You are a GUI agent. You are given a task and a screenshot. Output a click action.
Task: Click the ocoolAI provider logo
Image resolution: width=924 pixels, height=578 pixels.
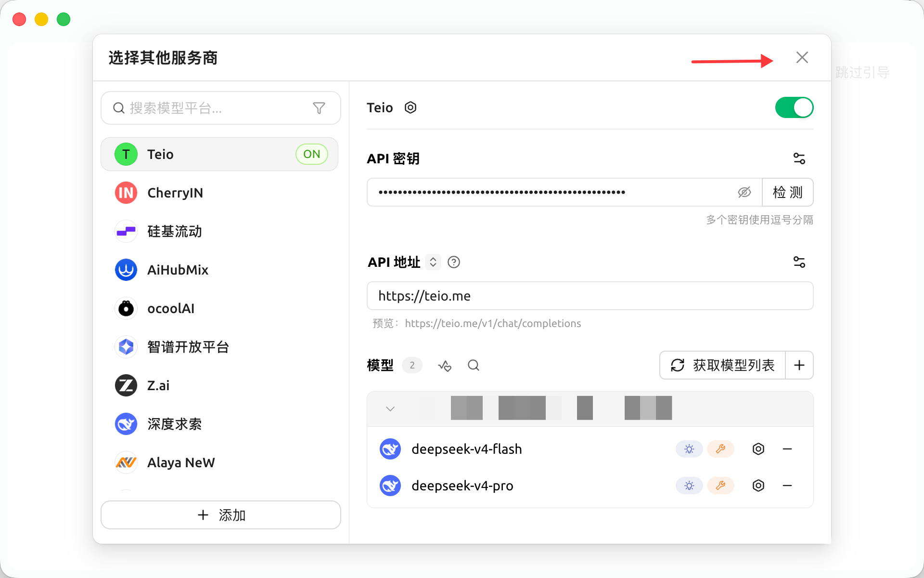126,308
